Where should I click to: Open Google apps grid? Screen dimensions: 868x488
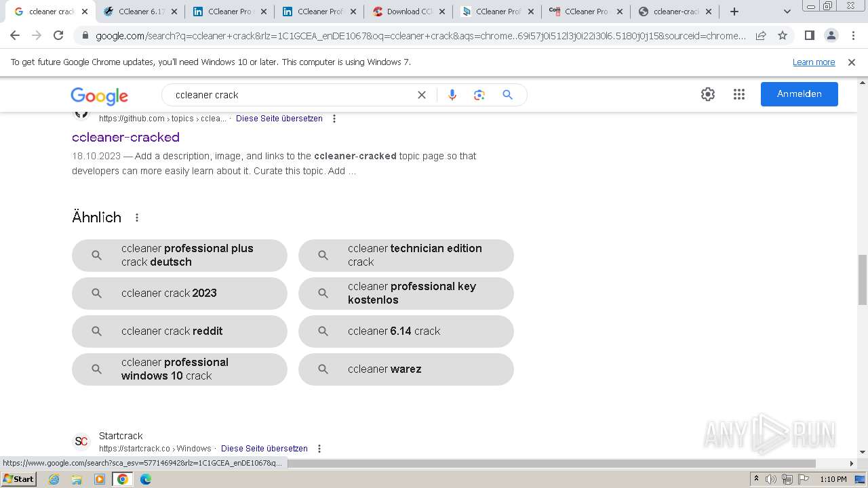[x=739, y=94]
